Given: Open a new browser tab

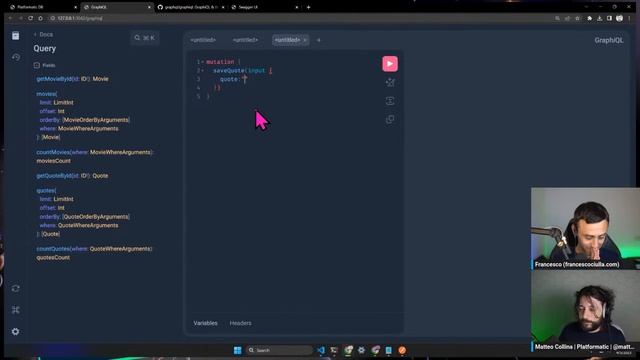Looking at the screenshot, I should (x=309, y=7).
